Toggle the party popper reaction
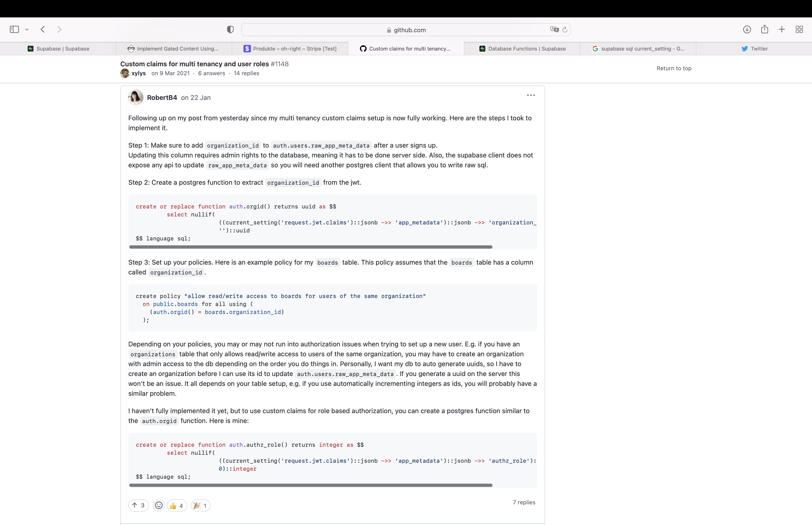This screenshot has width=812, height=525. pos(200,505)
